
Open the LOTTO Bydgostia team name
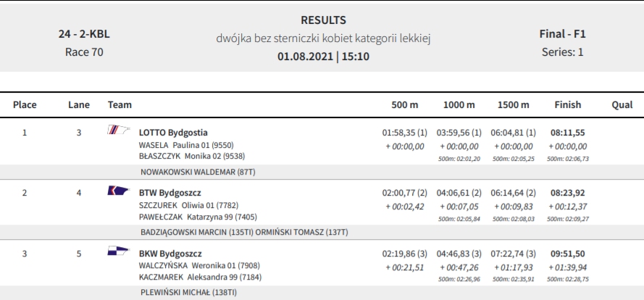[x=173, y=133]
